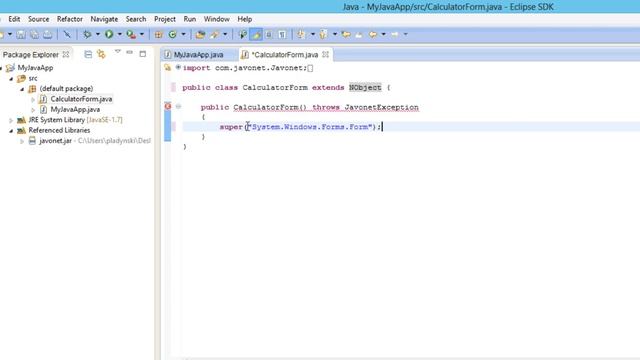Expand JRE System Library node

point(11,120)
